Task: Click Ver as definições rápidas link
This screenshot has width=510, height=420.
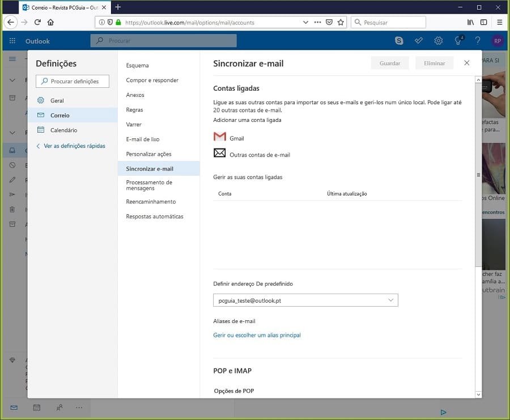Action: tap(74, 146)
